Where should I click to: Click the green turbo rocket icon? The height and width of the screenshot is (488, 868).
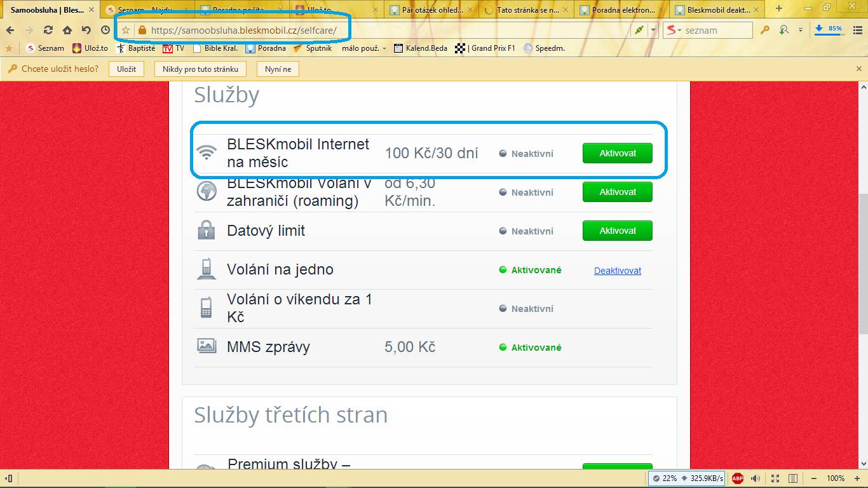pos(639,30)
